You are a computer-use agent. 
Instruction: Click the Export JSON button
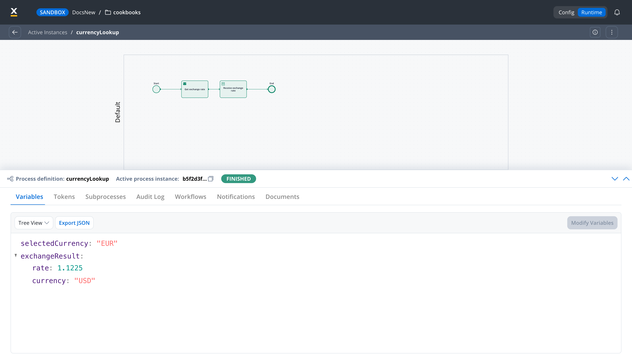point(74,223)
